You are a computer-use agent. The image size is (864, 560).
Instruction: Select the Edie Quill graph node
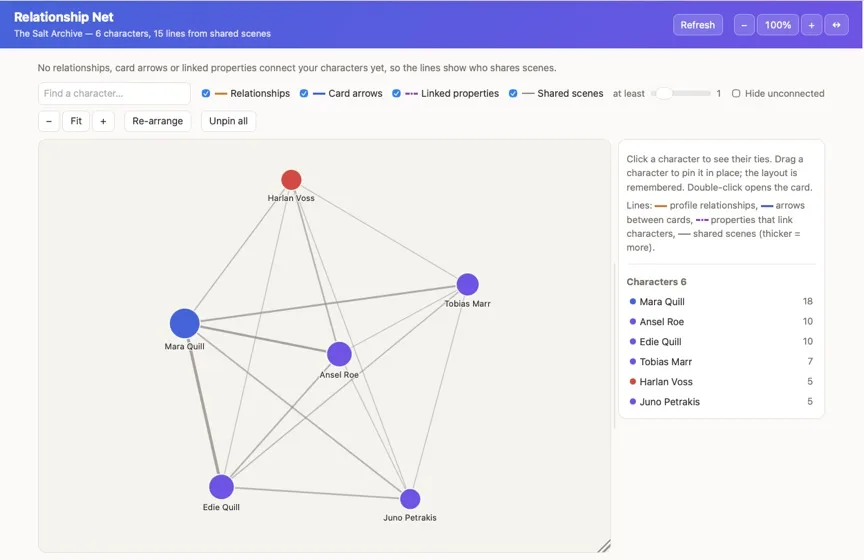click(x=222, y=487)
